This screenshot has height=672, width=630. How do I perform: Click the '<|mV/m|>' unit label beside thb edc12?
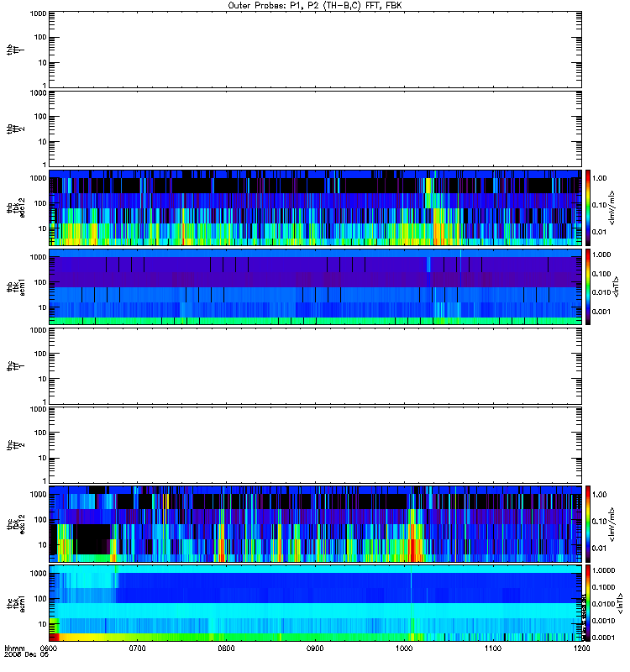[x=612, y=207]
